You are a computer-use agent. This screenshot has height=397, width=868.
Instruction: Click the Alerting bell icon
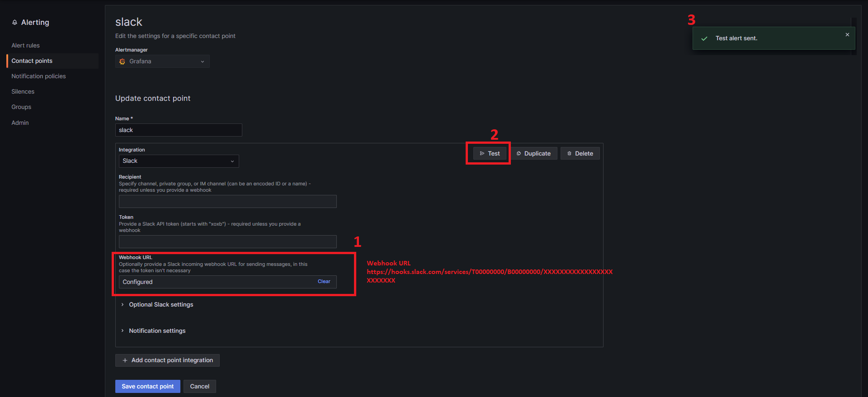(14, 22)
